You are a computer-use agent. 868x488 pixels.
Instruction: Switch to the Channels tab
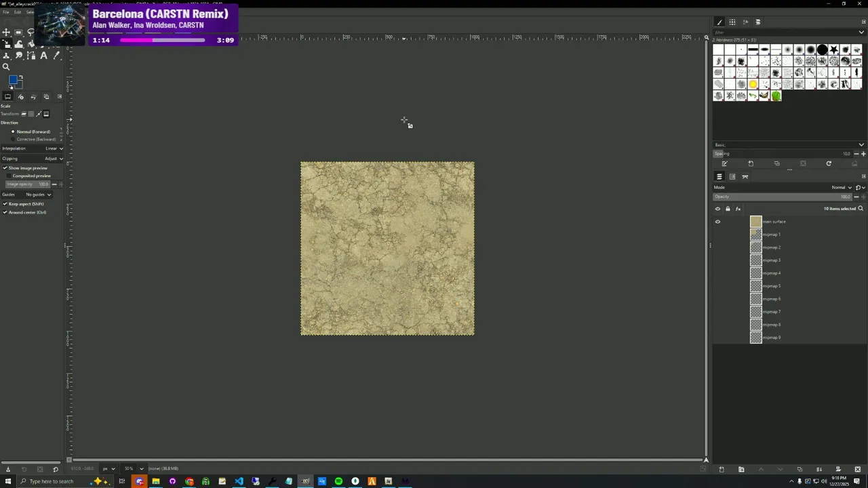[x=732, y=176]
